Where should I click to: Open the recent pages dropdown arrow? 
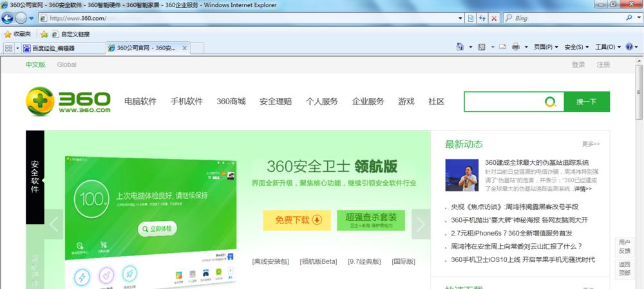[31, 19]
